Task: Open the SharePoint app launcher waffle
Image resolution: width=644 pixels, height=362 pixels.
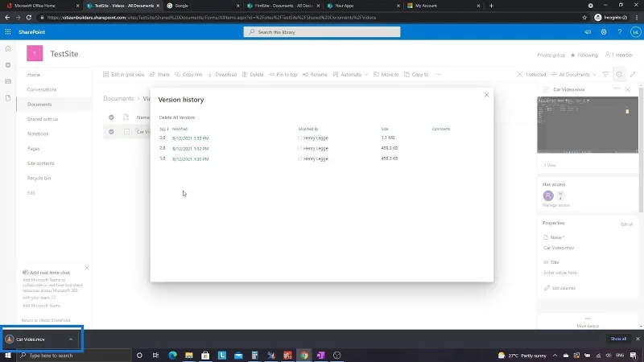Action: point(8,31)
